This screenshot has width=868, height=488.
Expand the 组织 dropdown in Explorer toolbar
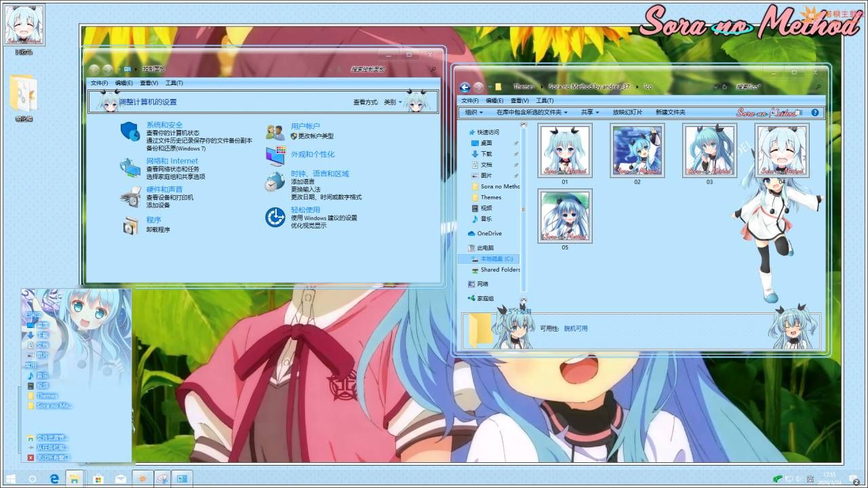coord(474,113)
